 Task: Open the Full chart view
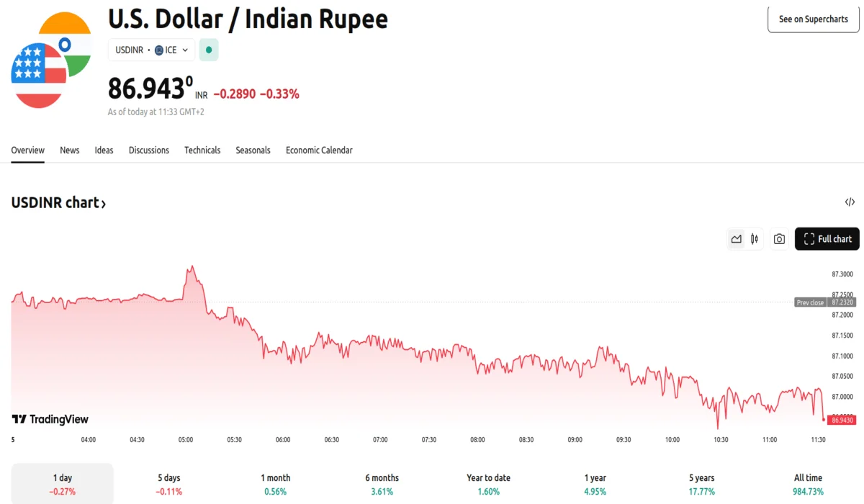coord(827,239)
